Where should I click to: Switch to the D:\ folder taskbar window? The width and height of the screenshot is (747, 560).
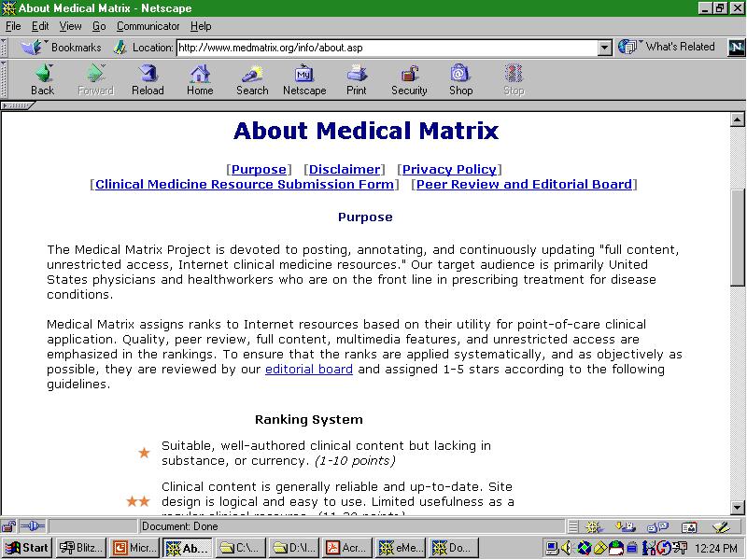pyautogui.click(x=294, y=548)
